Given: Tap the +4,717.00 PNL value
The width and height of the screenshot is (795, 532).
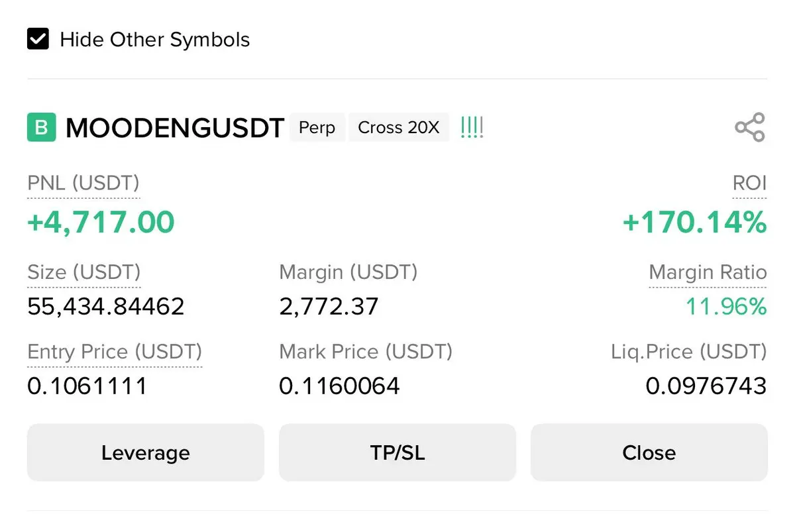Looking at the screenshot, I should tap(101, 223).
